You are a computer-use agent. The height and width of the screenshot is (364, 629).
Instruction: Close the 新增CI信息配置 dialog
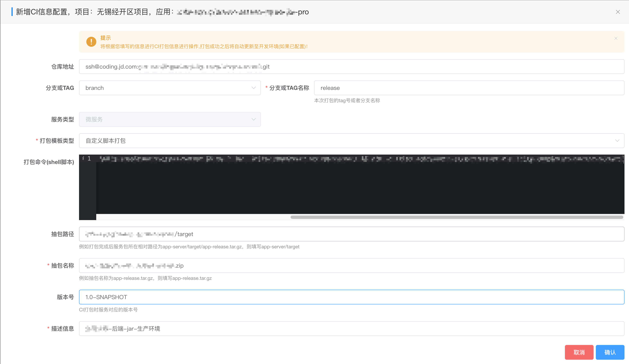618,12
